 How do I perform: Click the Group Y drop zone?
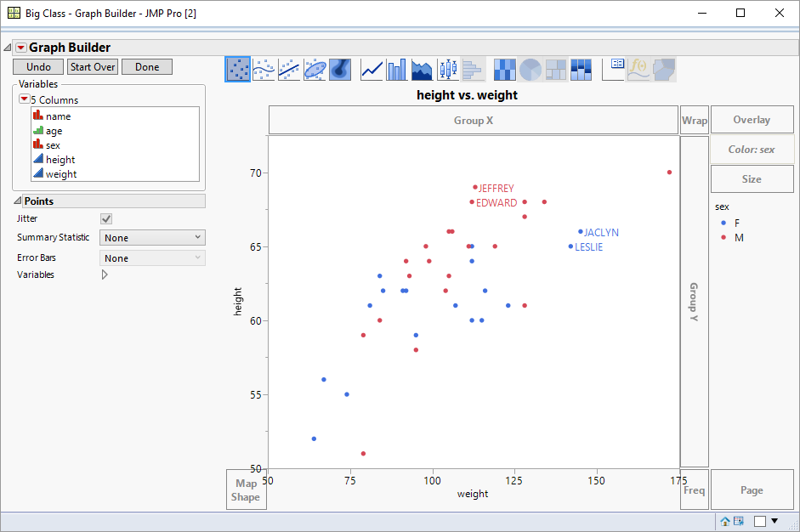click(695, 302)
